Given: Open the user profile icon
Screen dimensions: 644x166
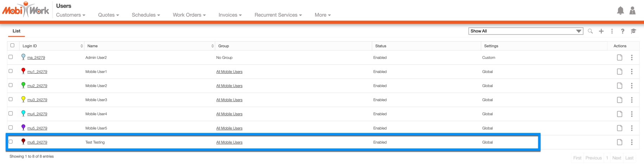Looking at the screenshot, I should [632, 11].
